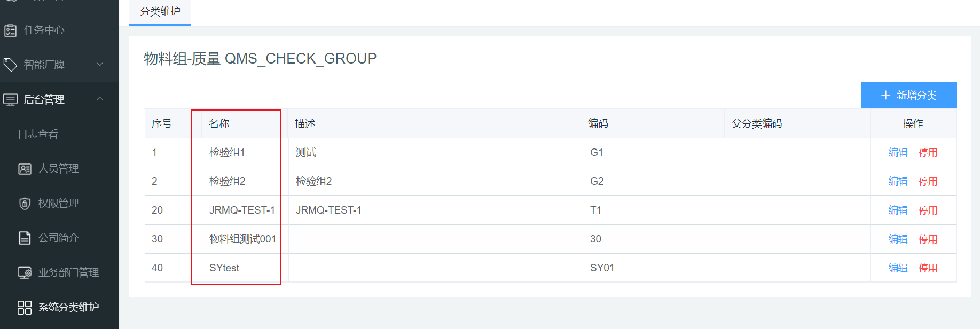Click the 新增分类 button
Screen dimensions: 980x329
[908, 95]
